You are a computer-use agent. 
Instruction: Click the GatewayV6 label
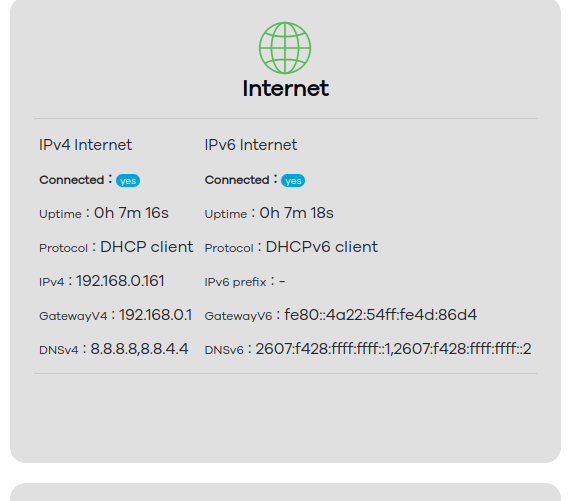[x=238, y=316]
